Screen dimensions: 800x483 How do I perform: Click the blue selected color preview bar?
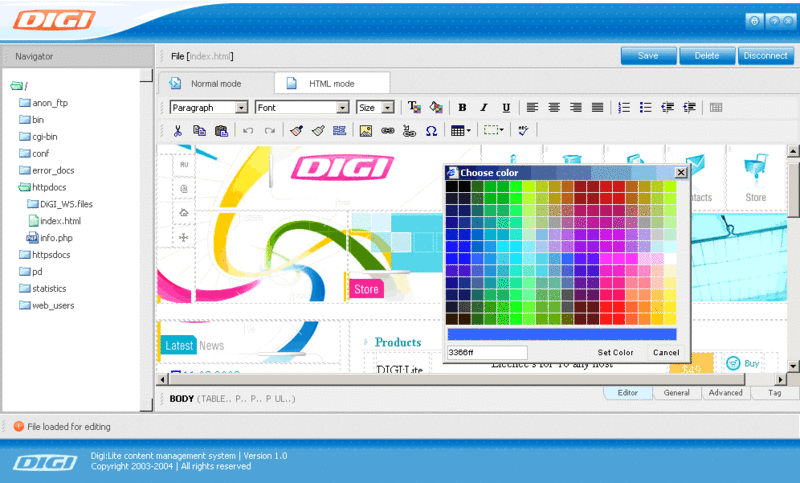[562, 335]
